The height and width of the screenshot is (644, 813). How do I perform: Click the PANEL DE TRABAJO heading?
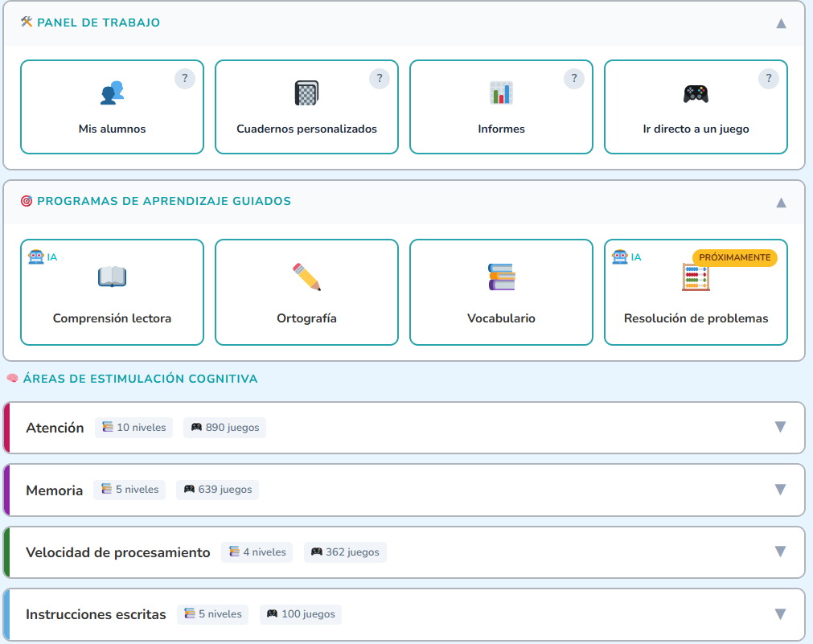[x=99, y=23]
